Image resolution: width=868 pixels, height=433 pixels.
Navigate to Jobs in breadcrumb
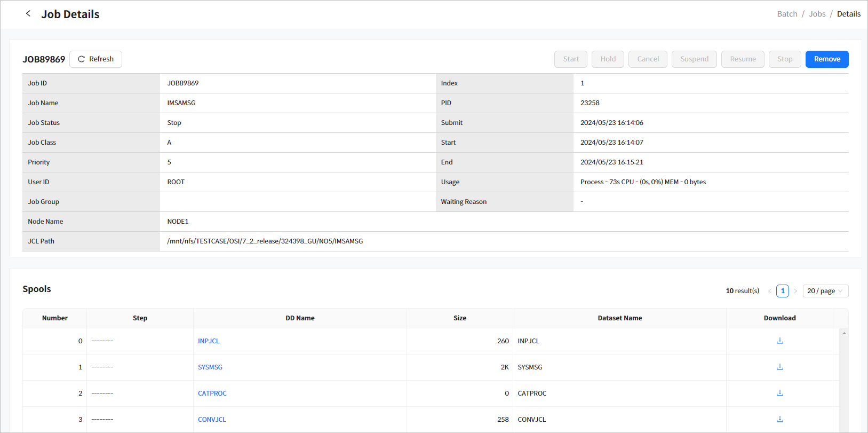pyautogui.click(x=817, y=14)
